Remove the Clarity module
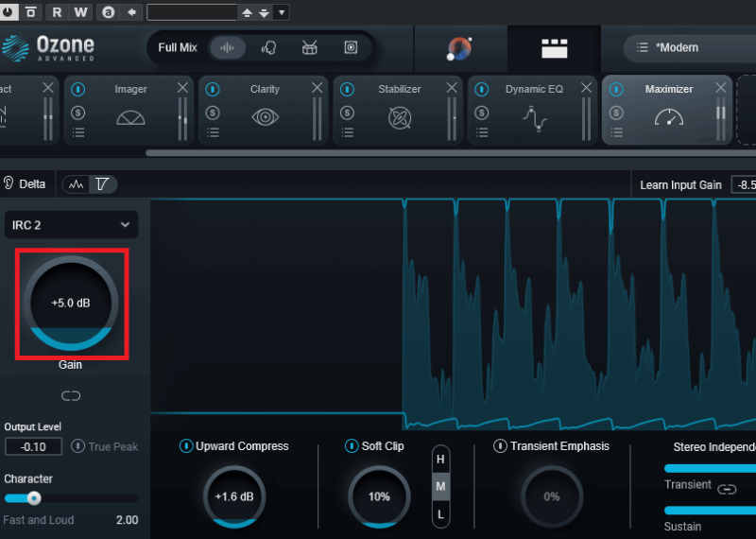Image resolution: width=756 pixels, height=539 pixels. click(318, 88)
